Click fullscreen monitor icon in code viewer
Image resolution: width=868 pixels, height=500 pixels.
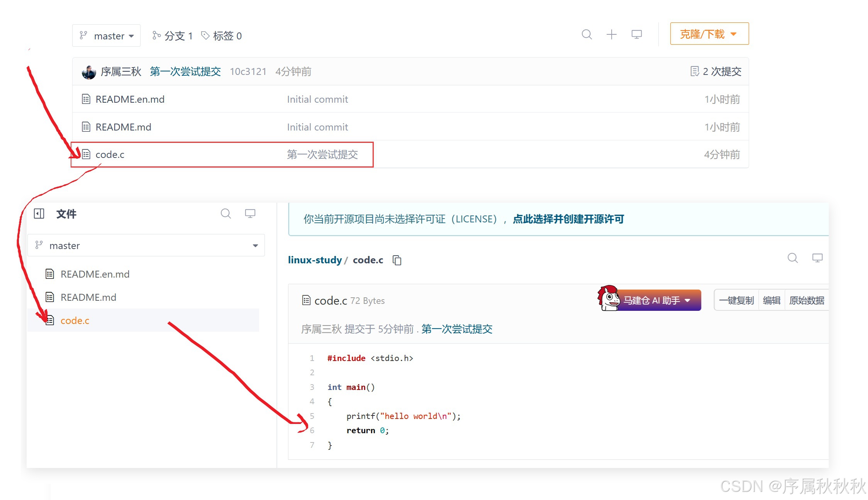817,258
